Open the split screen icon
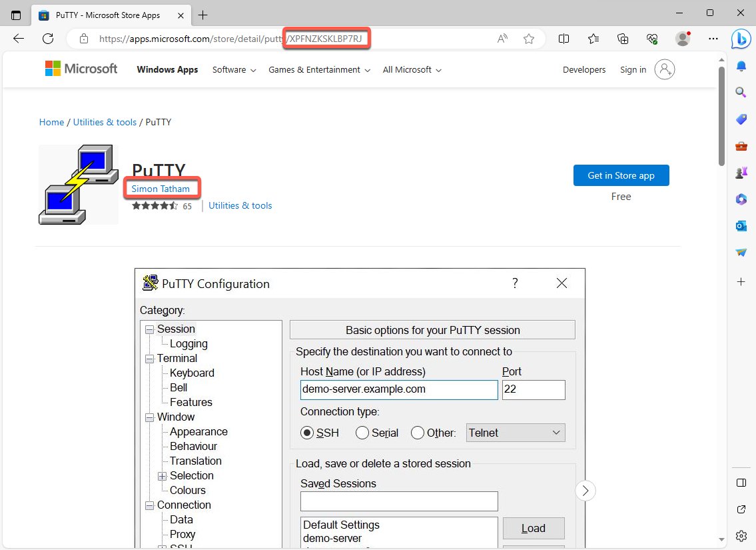 [x=564, y=39]
